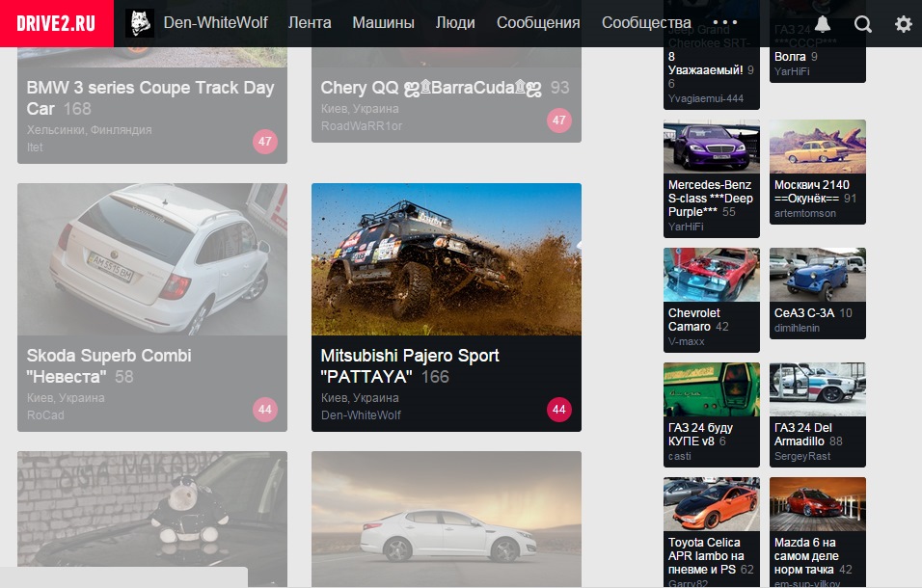Open the Mitsubishi Pajero Sport "PATTAYA" title

[410, 366]
